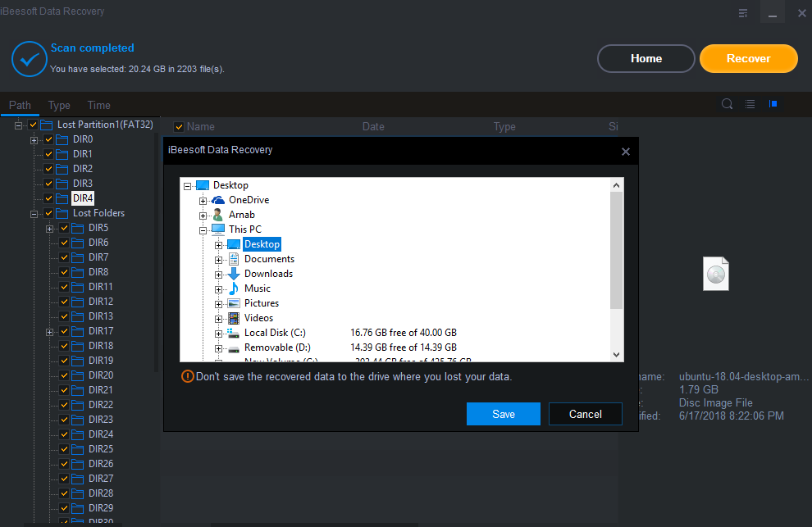Image resolution: width=812 pixels, height=527 pixels.
Task: Click the Documents folder icon in dialog
Action: pos(234,259)
